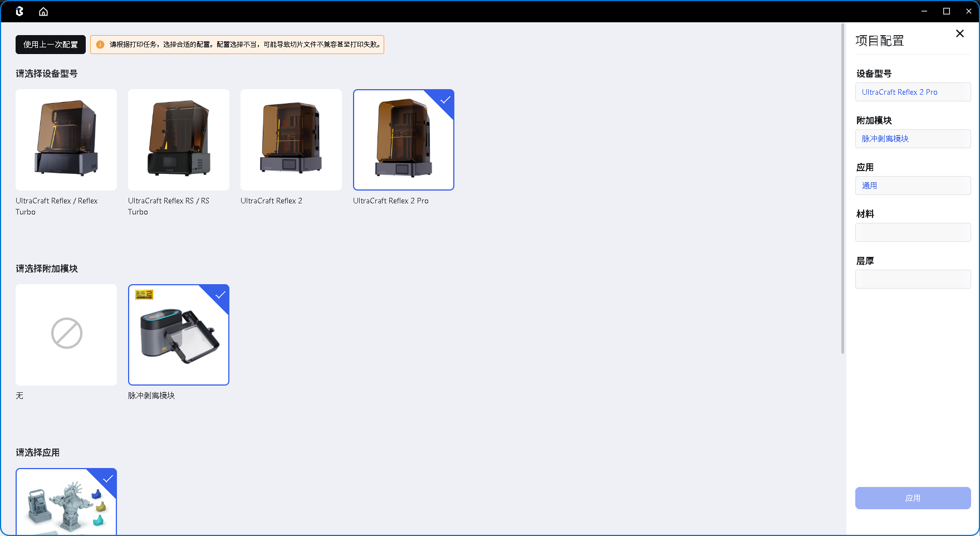Click the 应用 field showing 通用
Viewport: 980px width, 536px height.
(x=913, y=186)
